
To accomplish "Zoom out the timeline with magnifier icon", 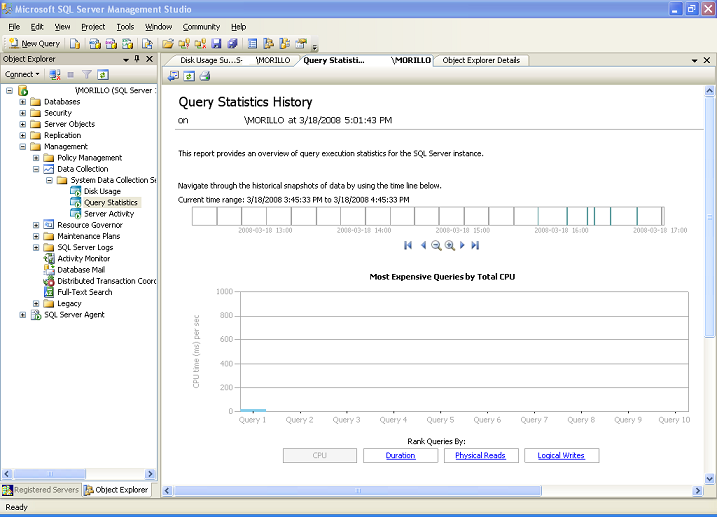I will coord(436,245).
